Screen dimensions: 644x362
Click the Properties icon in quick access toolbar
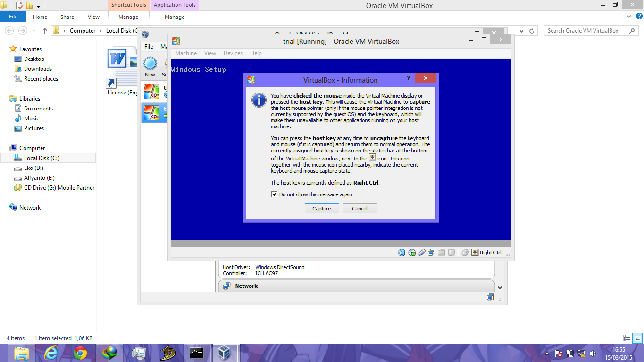pos(19,6)
